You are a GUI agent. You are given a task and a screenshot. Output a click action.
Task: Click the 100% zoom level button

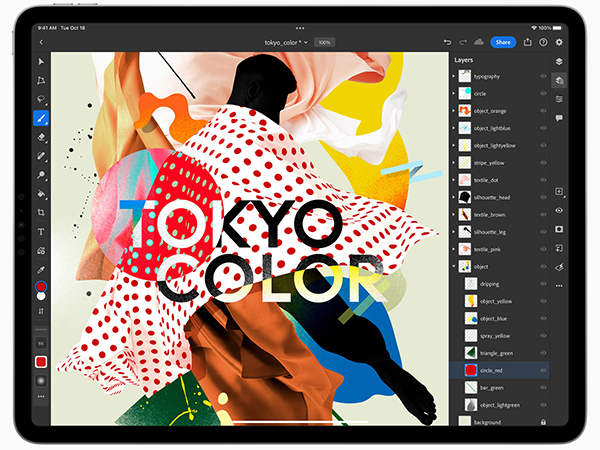pos(324,42)
